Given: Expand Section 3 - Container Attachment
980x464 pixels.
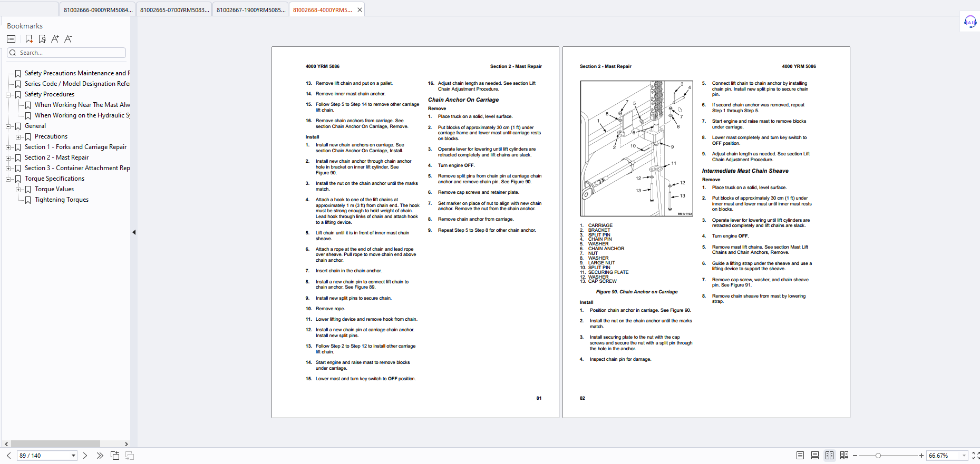Looking at the screenshot, I should [x=8, y=169].
